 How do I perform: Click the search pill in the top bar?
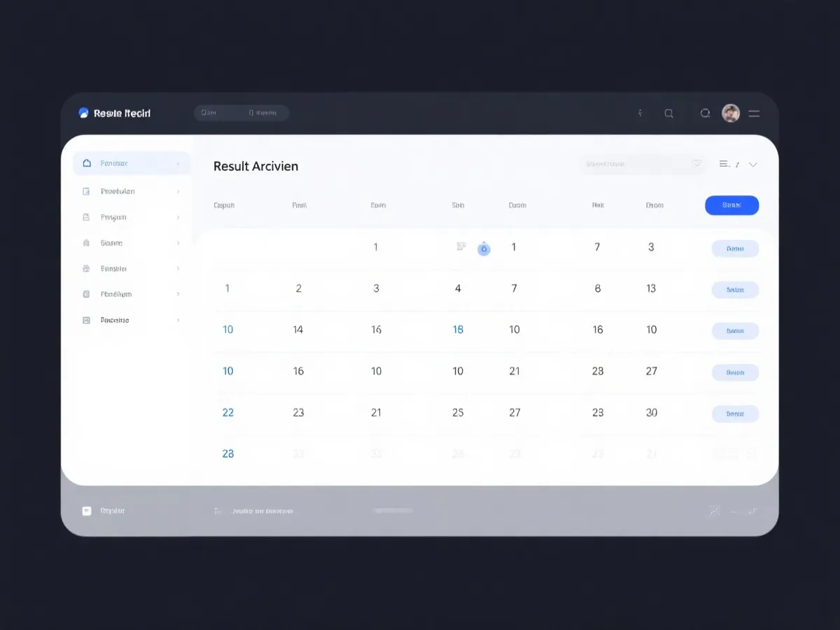[x=241, y=113]
